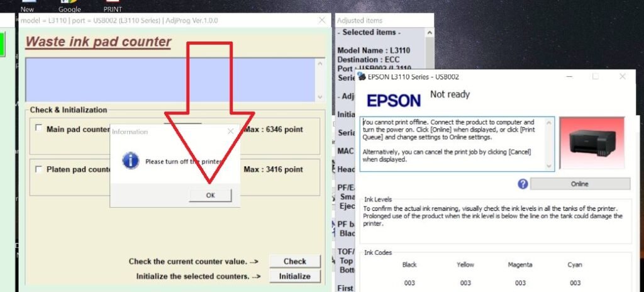Screen dimensions: 644x292
Task: Enable the Platen pad counter checkbox
Action: 38,169
